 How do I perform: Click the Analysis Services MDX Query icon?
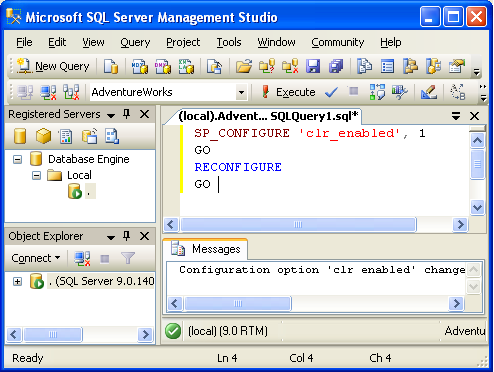point(140,66)
